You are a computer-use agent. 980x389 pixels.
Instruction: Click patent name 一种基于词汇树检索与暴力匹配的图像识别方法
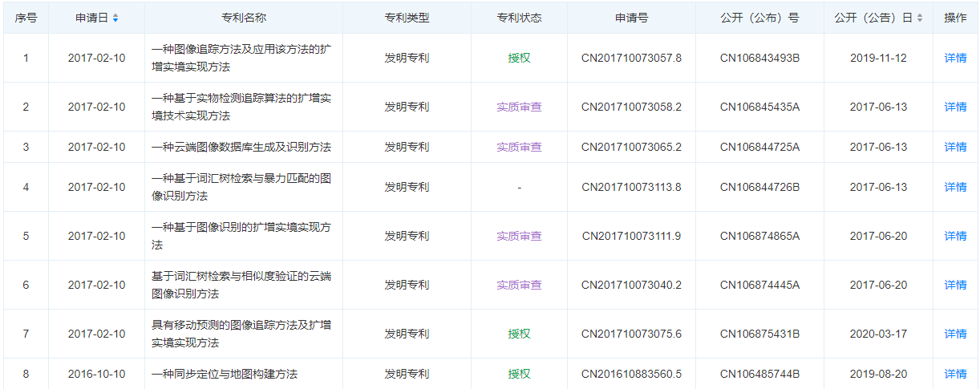point(241,187)
